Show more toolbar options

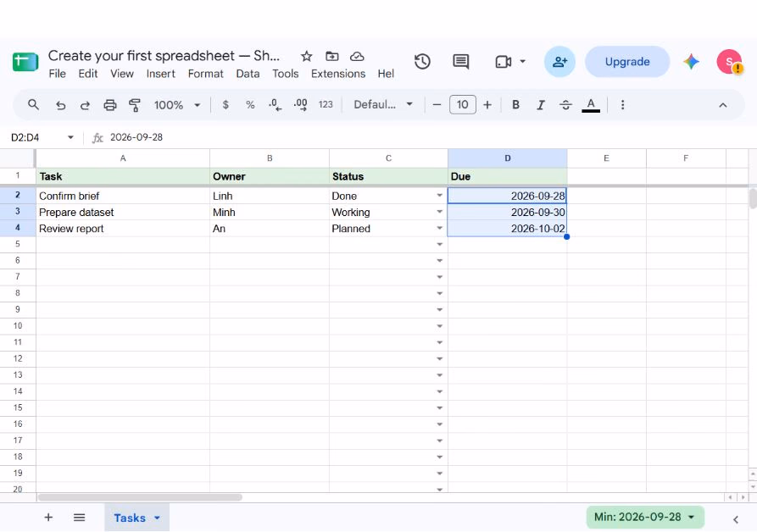click(623, 105)
